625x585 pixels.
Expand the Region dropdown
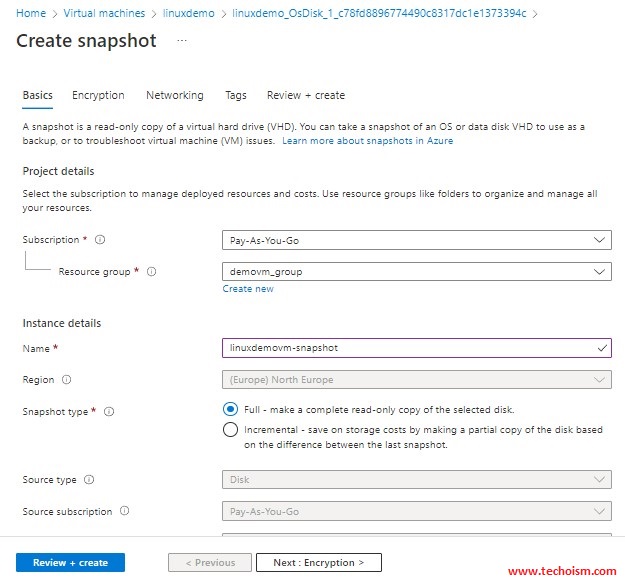[416, 380]
